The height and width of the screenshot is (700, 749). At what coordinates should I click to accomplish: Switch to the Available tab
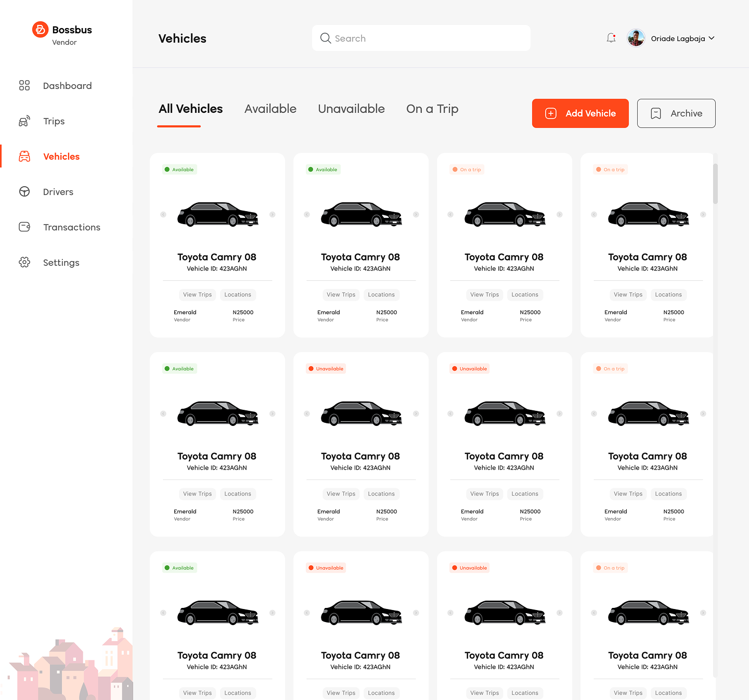270,109
